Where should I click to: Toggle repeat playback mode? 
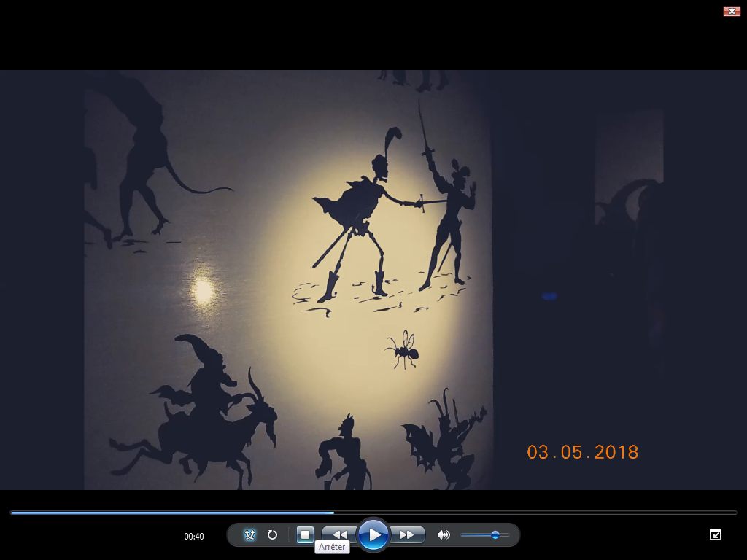point(272,534)
